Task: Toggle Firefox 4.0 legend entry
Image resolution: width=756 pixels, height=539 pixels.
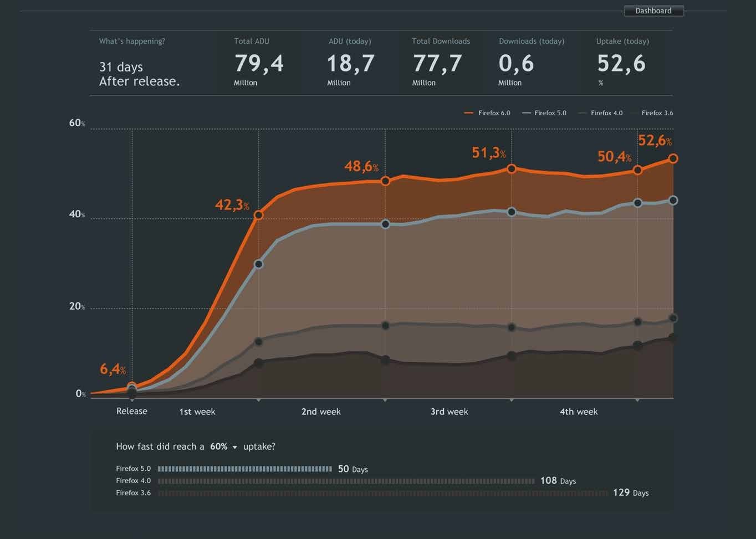Action: (600, 113)
